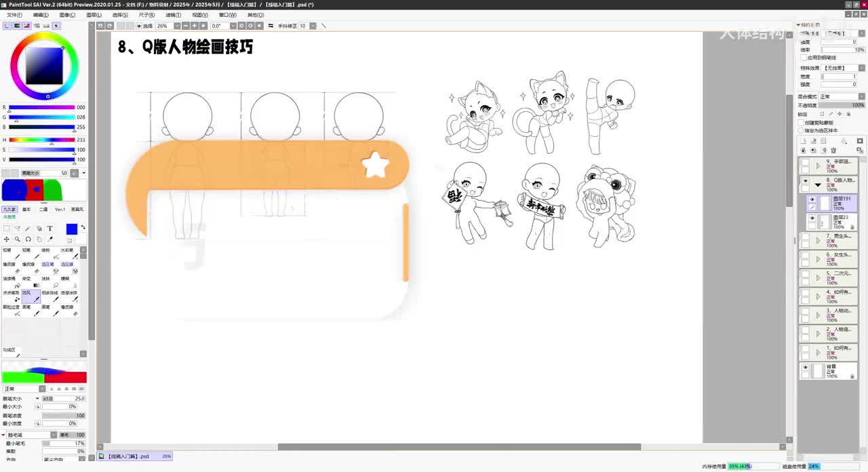
Task: Click the horizontal canvas scrollbar
Action: point(459,447)
